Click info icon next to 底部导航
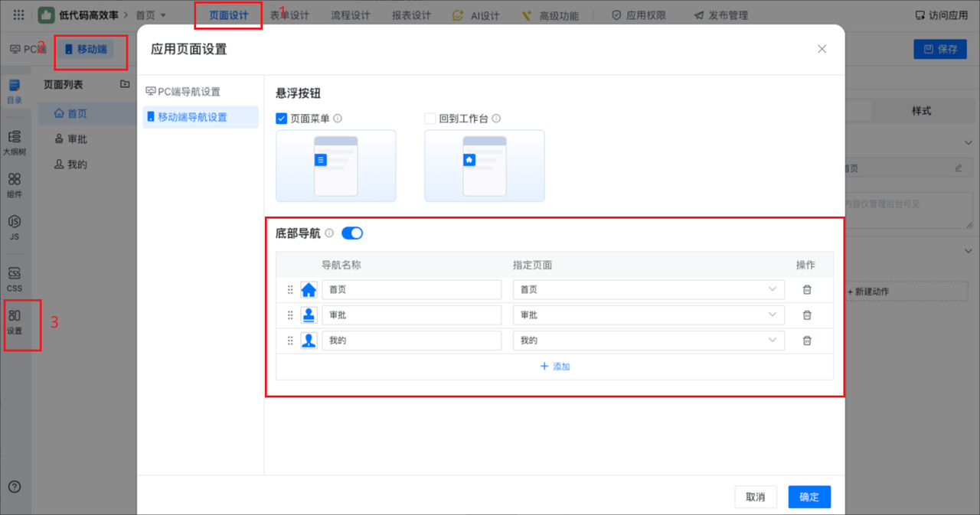Image resolution: width=980 pixels, height=515 pixels. [329, 233]
